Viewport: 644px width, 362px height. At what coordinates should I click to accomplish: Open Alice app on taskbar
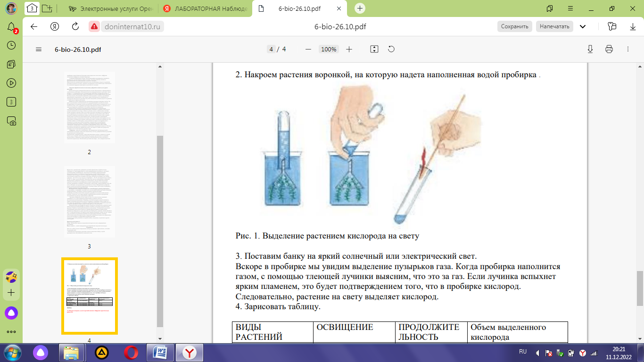(x=41, y=353)
